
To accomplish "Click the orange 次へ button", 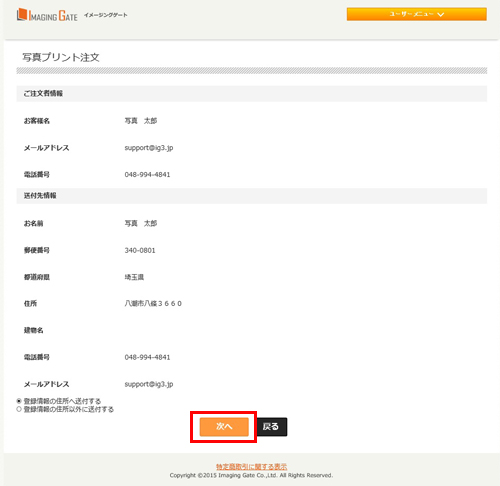I will click(224, 427).
